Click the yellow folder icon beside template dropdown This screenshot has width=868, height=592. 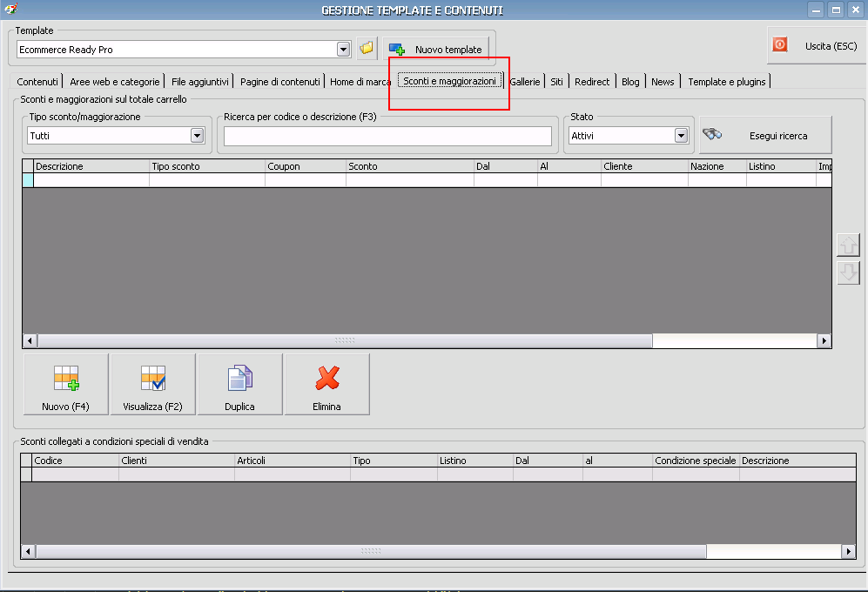[367, 49]
